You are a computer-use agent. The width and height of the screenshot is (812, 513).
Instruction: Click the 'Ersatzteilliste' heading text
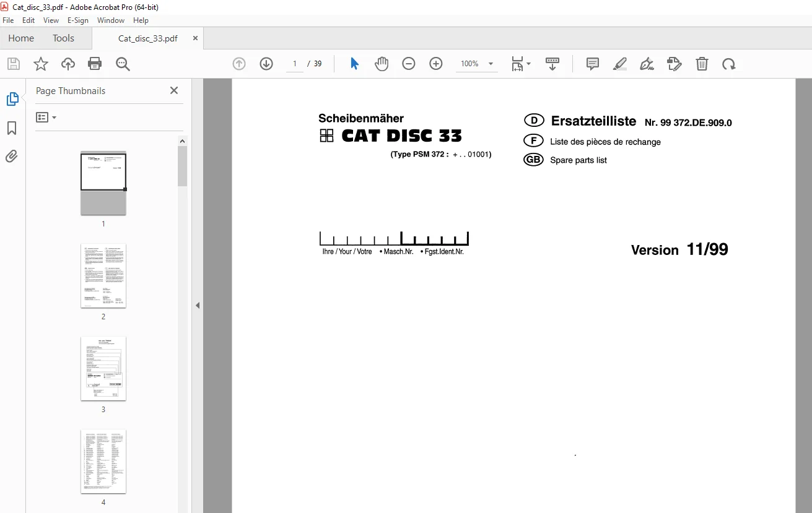coord(594,121)
